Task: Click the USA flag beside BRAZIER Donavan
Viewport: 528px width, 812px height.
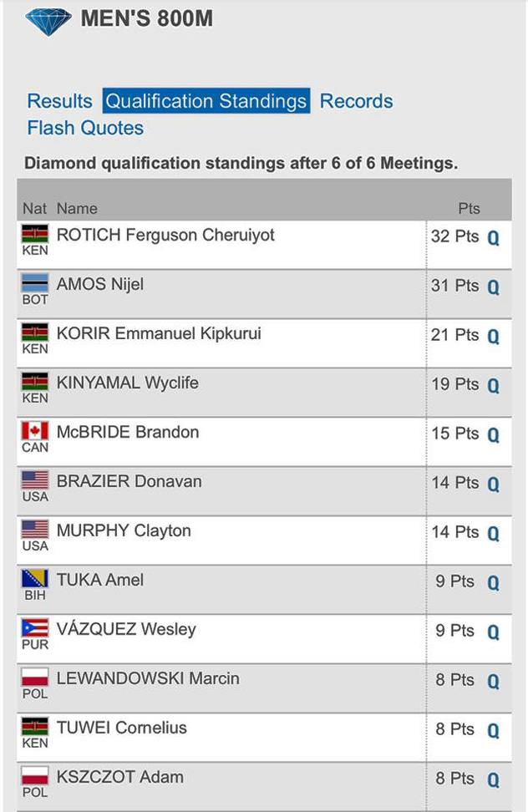Action: 35,480
